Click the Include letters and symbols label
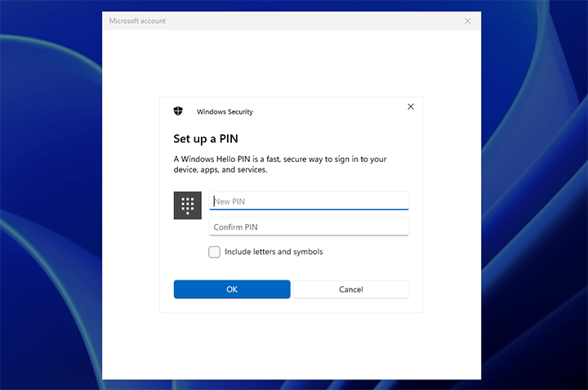This screenshot has height=390, width=588. point(274,252)
